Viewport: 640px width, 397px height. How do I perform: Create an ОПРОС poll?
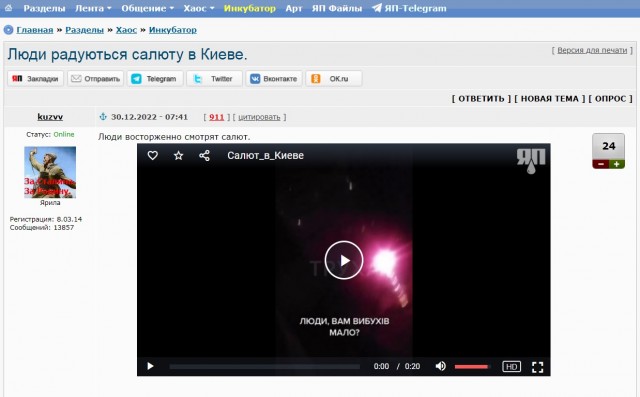(x=610, y=99)
